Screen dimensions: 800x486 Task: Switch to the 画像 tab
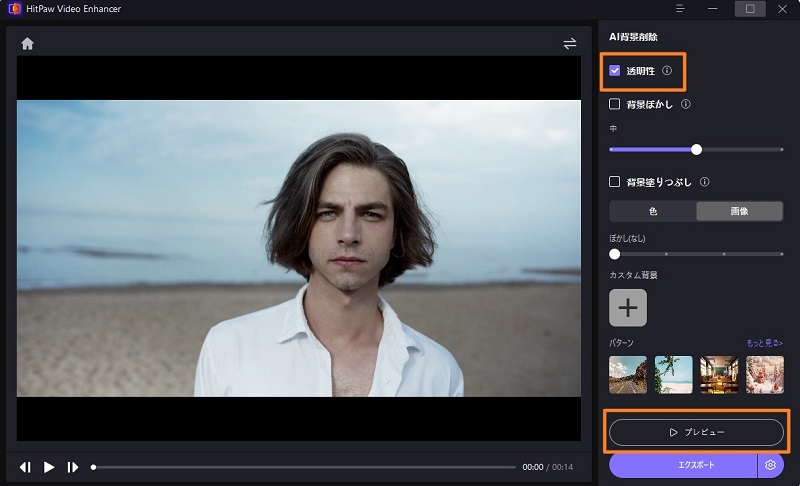740,211
